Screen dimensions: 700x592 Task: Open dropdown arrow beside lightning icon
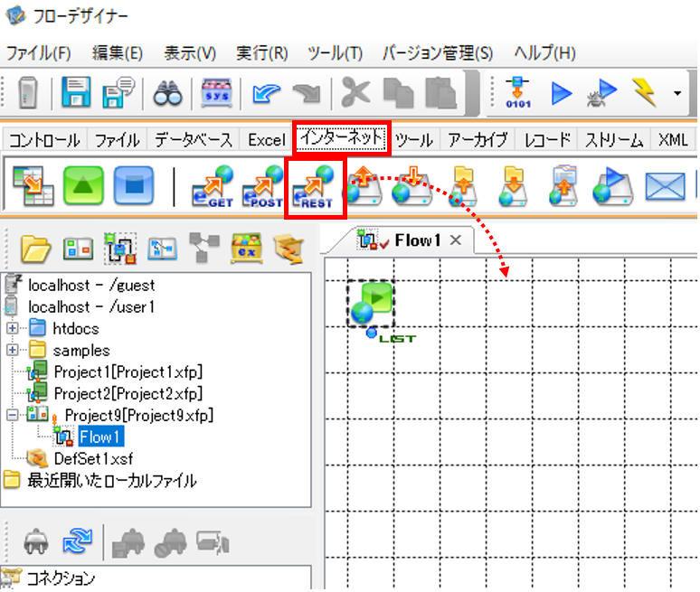[x=677, y=93]
